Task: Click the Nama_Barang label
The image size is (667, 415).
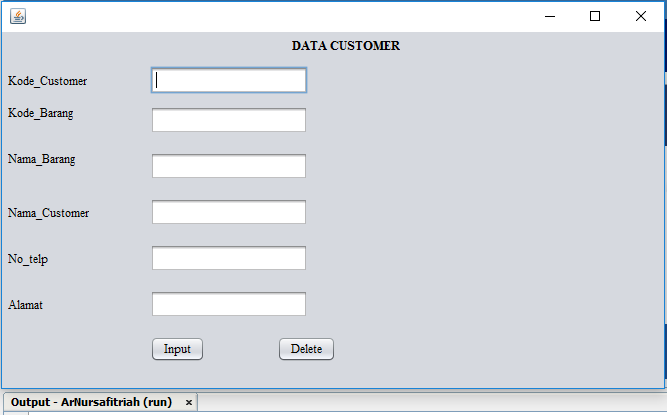Action: click(42, 159)
